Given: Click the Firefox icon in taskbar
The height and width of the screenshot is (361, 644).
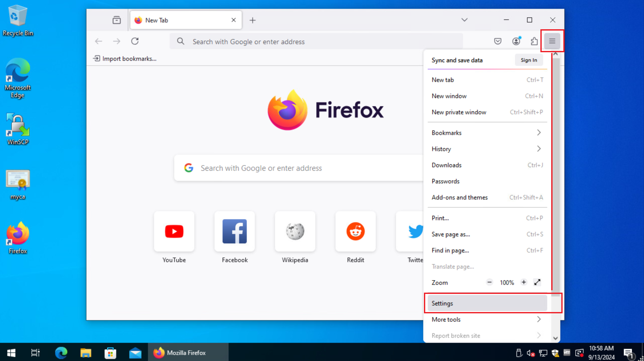Looking at the screenshot, I should pos(157,353).
